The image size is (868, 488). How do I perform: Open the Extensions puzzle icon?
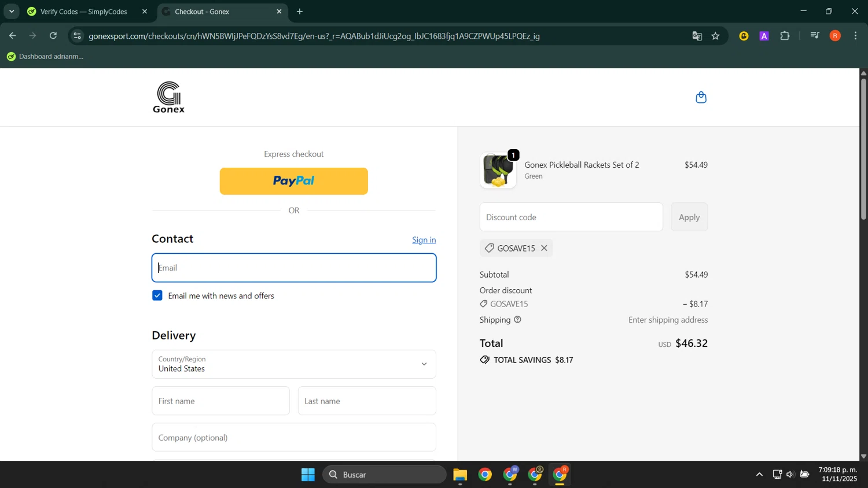pos(785,36)
